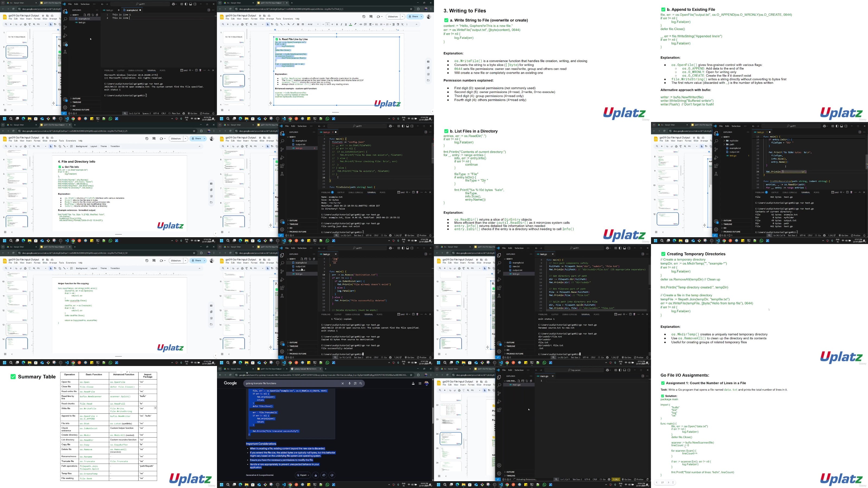Viewport: 868px width, 488px height.
Task: Switch to the golang truncate file functions browser tab
Action: point(305,369)
